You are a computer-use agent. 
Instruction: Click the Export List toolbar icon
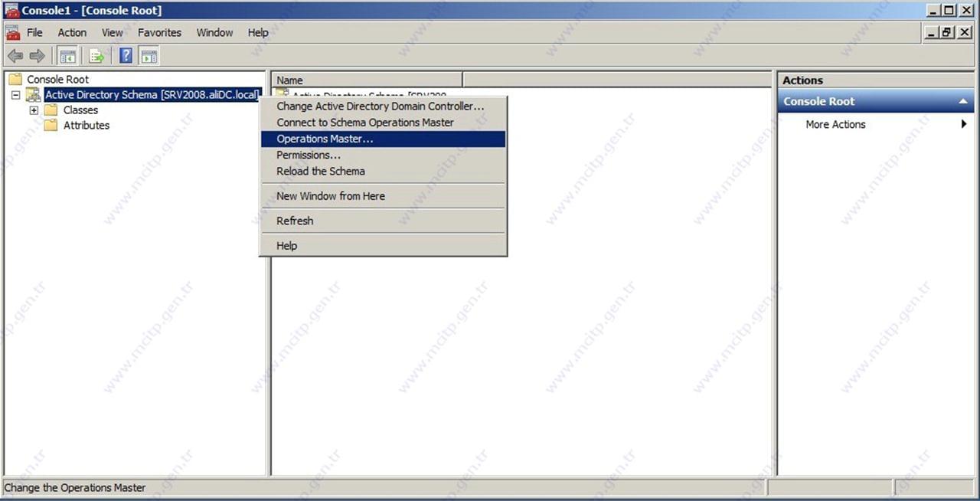pyautogui.click(x=97, y=56)
